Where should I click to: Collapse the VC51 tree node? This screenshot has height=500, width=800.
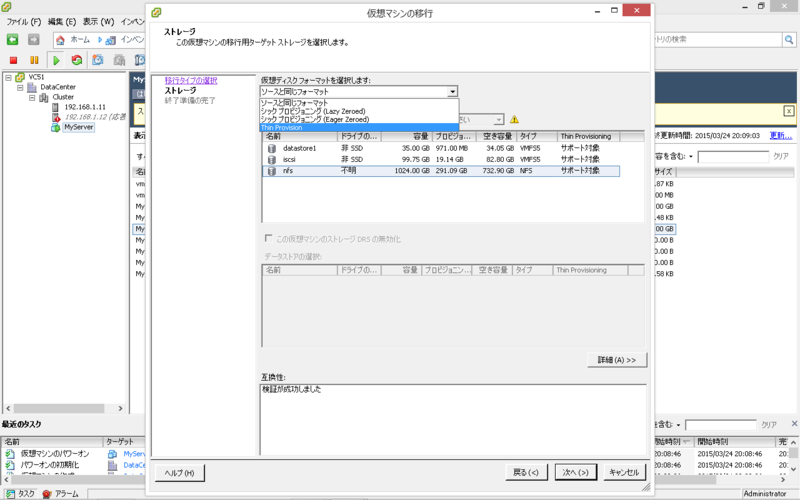click(x=8, y=77)
